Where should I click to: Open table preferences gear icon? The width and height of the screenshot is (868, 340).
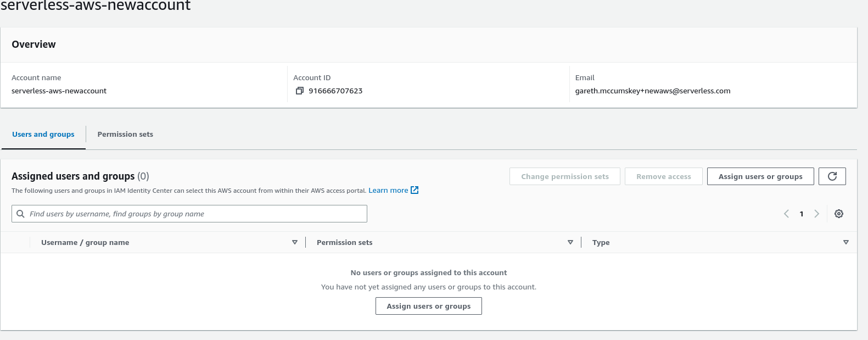coord(838,214)
